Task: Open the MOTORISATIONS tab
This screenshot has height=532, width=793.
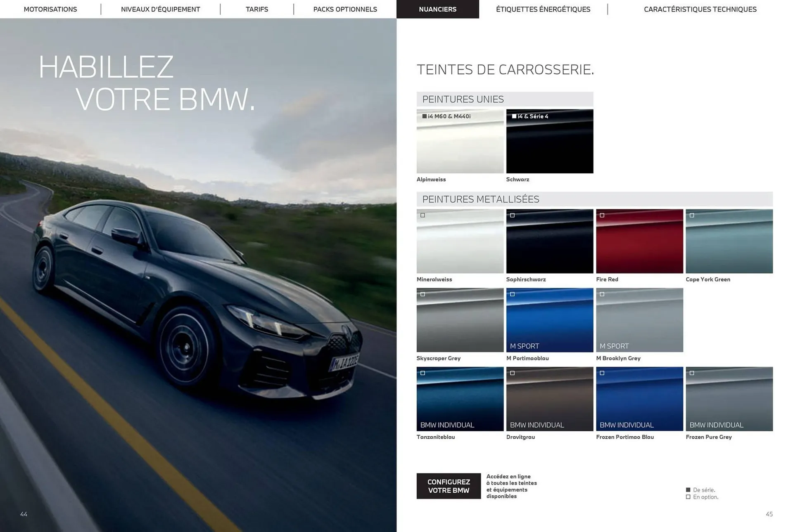Action: pos(50,9)
